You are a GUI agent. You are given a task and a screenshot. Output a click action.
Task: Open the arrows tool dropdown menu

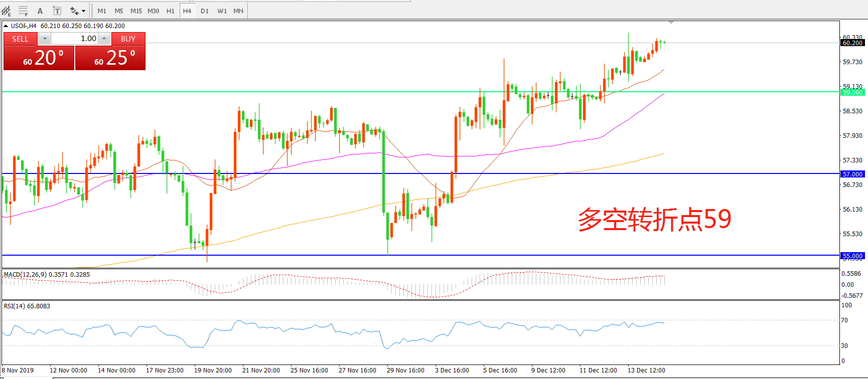click(83, 11)
